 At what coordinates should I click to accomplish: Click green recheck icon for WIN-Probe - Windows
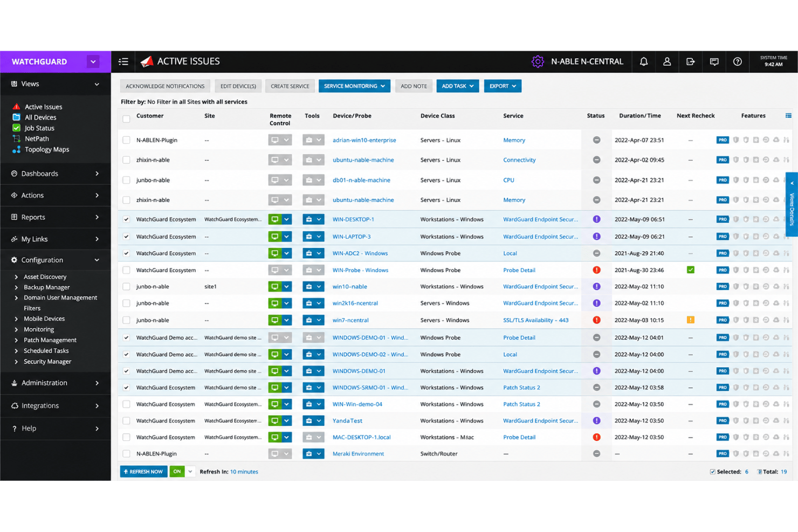(690, 270)
